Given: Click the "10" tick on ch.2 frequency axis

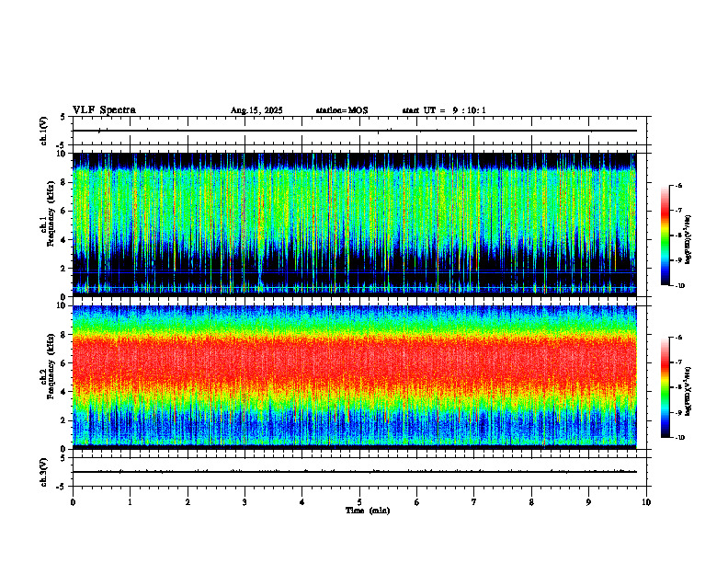Looking at the screenshot, I should click(63, 305).
